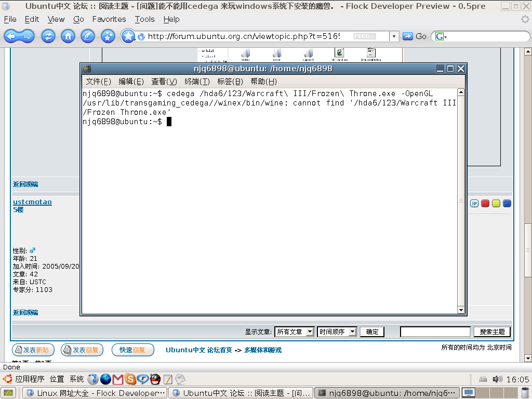The height and width of the screenshot is (399, 532).
Task: Open the Edit menu in Flock
Action: (x=32, y=19)
